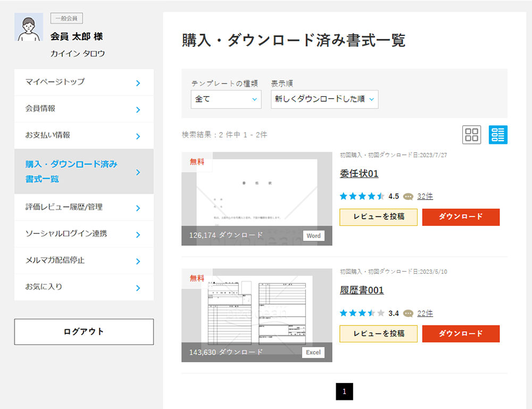The height and width of the screenshot is (409, 532).
Task: Post a review for 履歴書001
Action: [x=379, y=334]
